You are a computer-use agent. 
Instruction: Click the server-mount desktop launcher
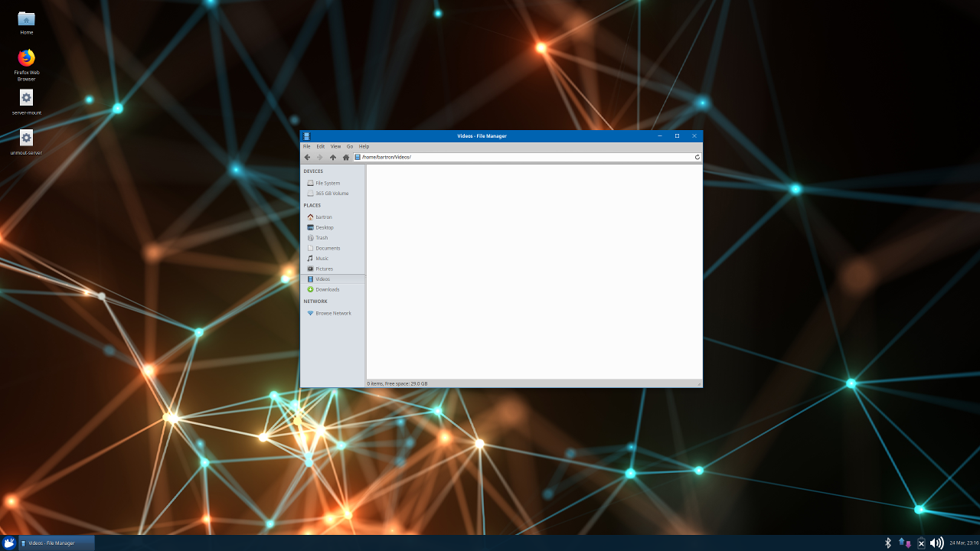[x=27, y=98]
